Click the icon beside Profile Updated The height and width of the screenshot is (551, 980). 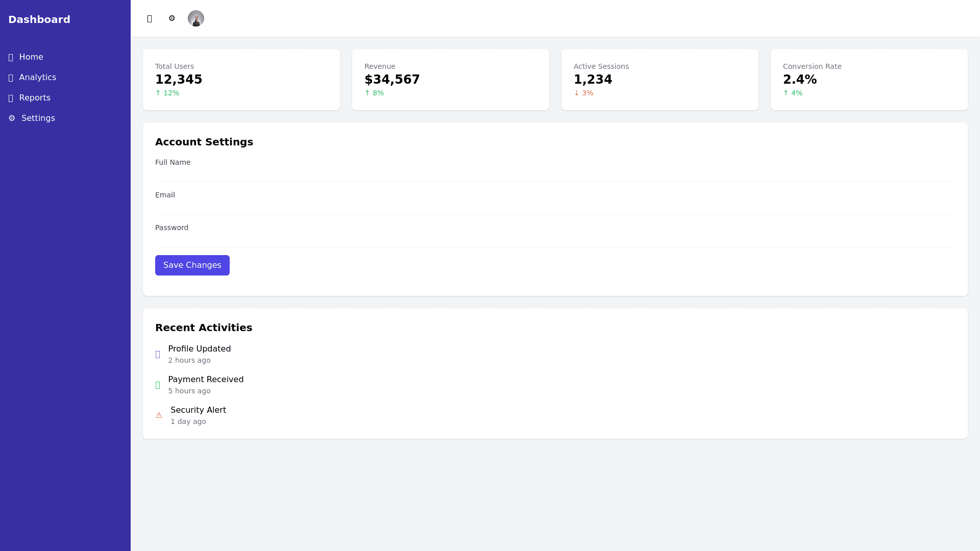[158, 354]
